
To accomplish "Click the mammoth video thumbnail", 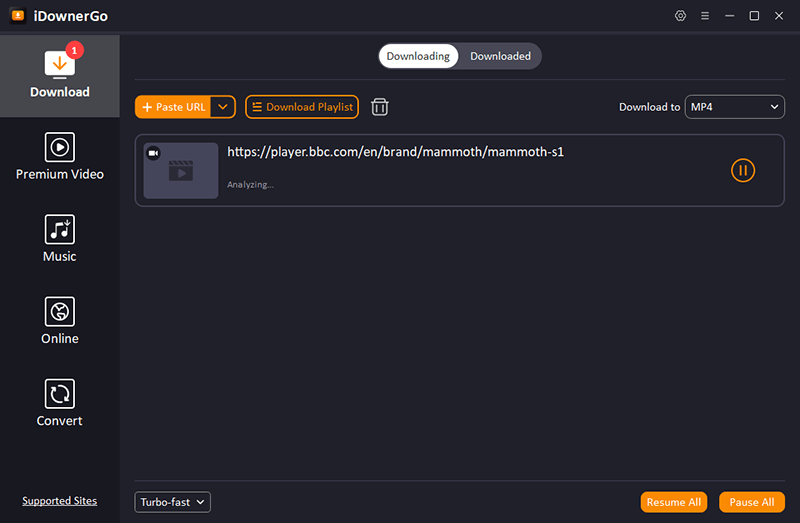I will pyautogui.click(x=181, y=171).
